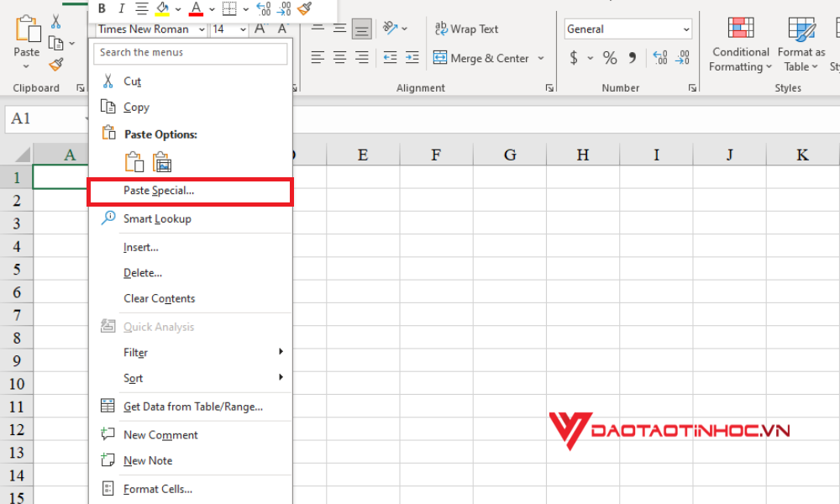
Task: Click the Accounting Number Format dollar icon
Action: [x=575, y=58]
